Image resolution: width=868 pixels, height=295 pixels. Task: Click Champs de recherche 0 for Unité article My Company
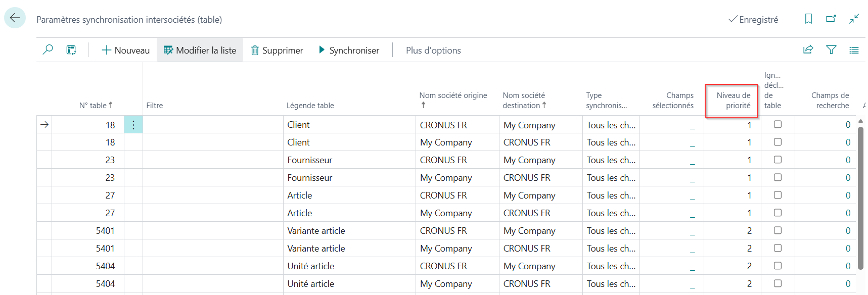848,284
